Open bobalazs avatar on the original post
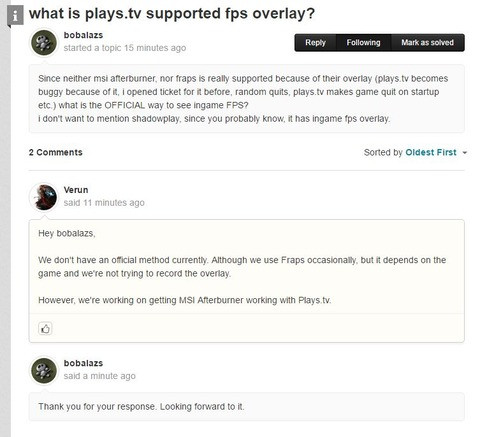Viewport: 480px width, 437px height. tap(44, 43)
